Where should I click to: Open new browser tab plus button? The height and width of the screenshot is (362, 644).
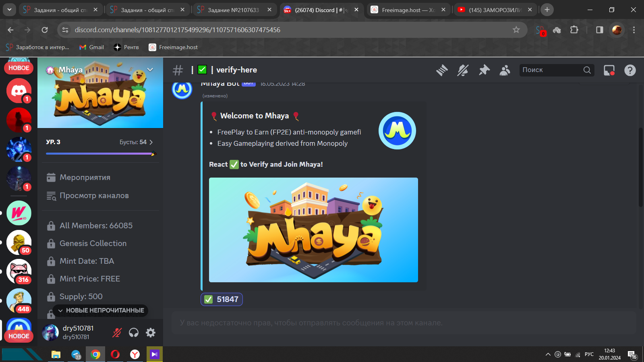(547, 10)
